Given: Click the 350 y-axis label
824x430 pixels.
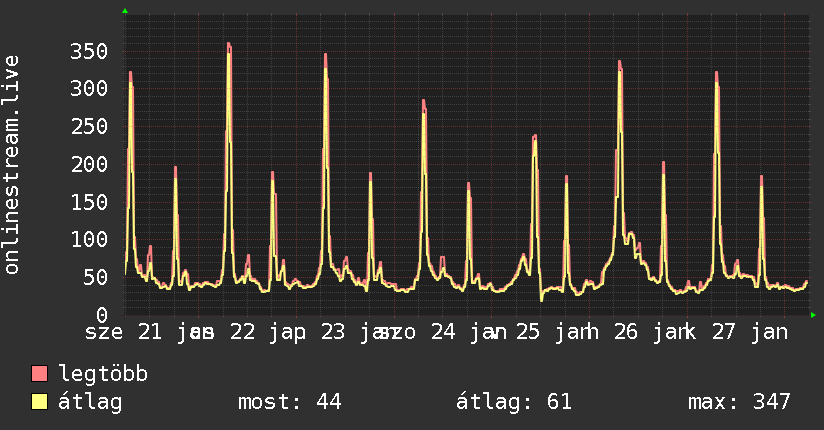Looking at the screenshot, I should click(89, 52).
